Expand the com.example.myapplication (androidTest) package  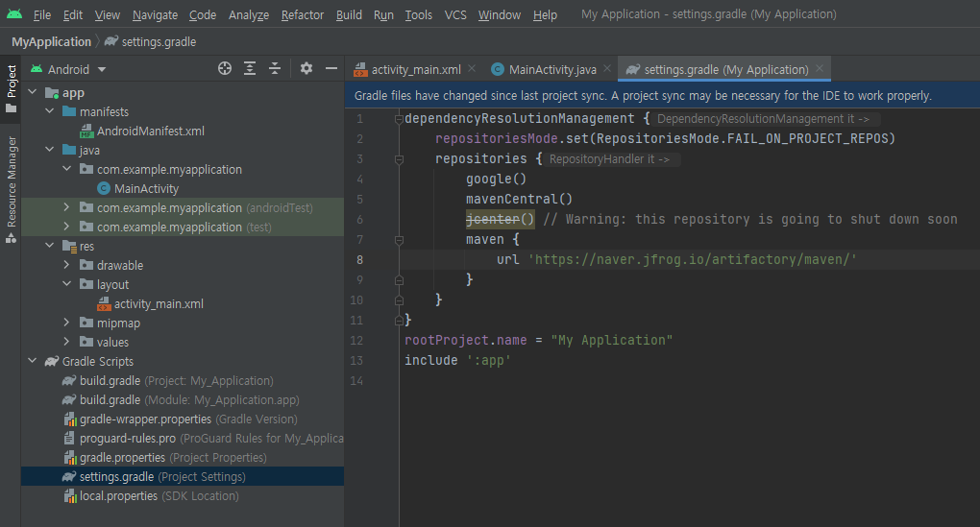(67, 207)
